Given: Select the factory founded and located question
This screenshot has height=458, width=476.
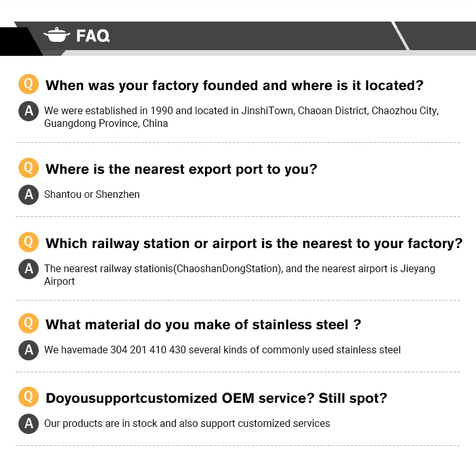Looking at the screenshot, I should pyautogui.click(x=234, y=85).
